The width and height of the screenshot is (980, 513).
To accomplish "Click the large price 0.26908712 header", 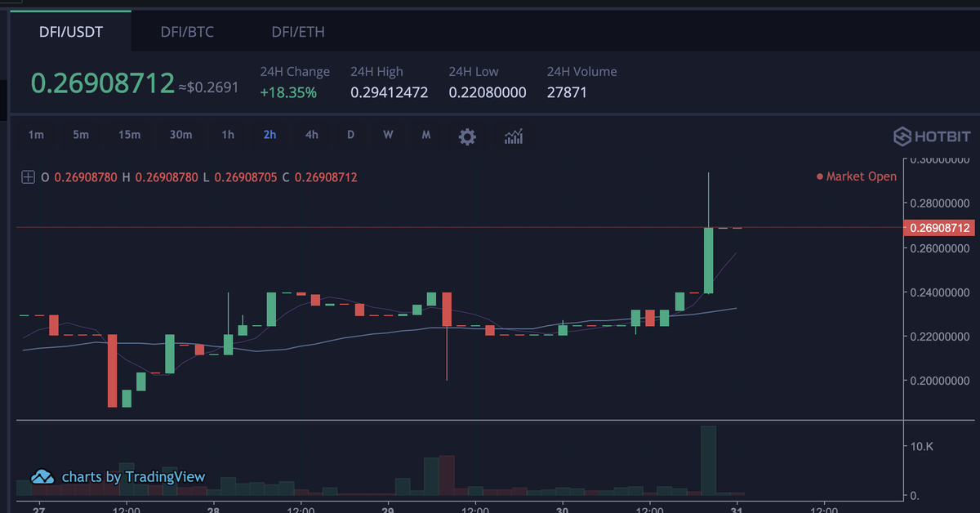I will 103,83.
